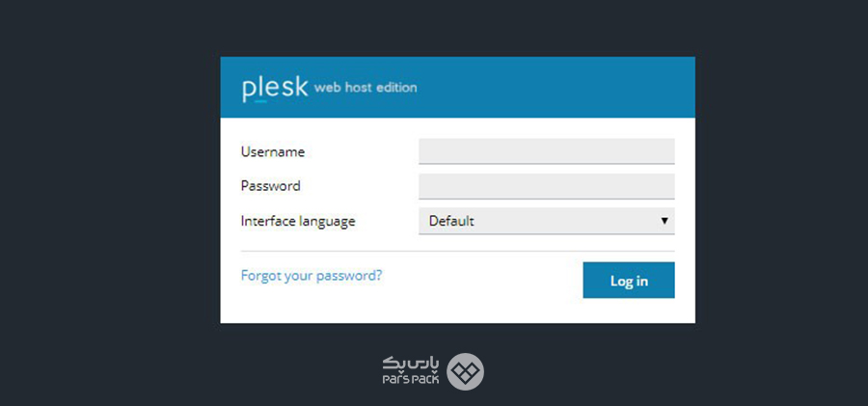868x406 pixels.
Task: Select the 'Default' language value text
Action: [451, 221]
